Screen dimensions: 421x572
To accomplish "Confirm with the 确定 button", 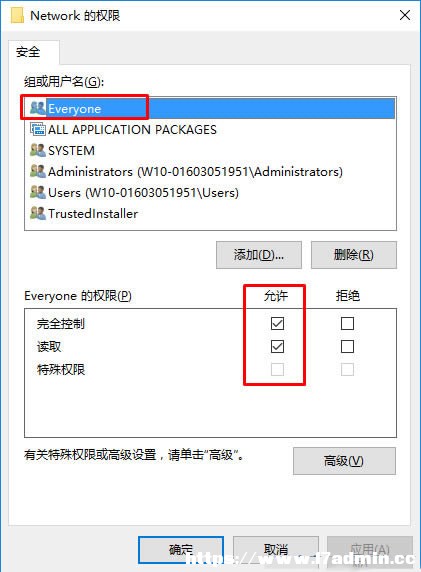I will click(181, 550).
